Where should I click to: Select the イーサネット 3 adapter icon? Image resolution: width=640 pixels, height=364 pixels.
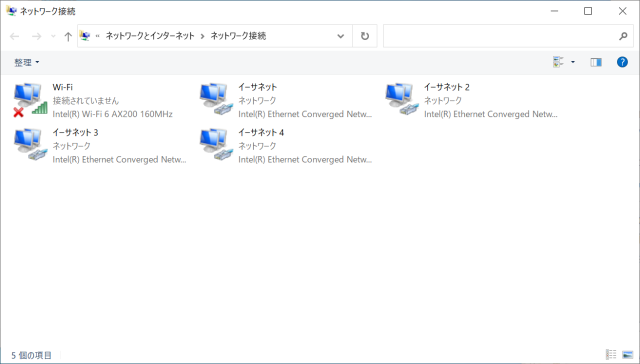[x=30, y=145]
